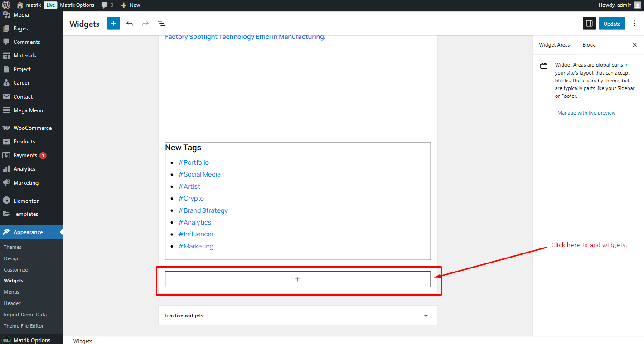Open WooCommerce in the admin sidebar
644x344 pixels.
[x=31, y=128]
